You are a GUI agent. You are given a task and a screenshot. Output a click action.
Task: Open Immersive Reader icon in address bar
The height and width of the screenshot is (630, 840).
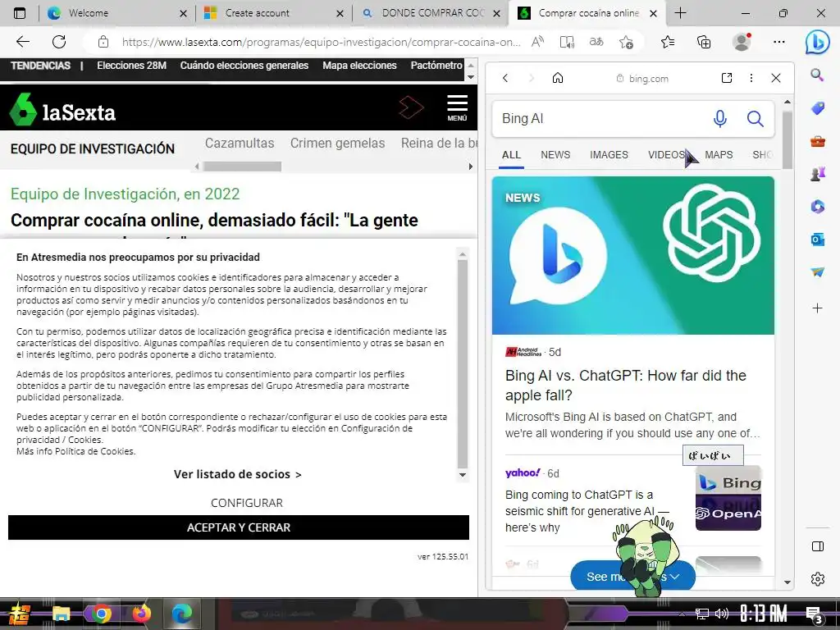coord(567,42)
